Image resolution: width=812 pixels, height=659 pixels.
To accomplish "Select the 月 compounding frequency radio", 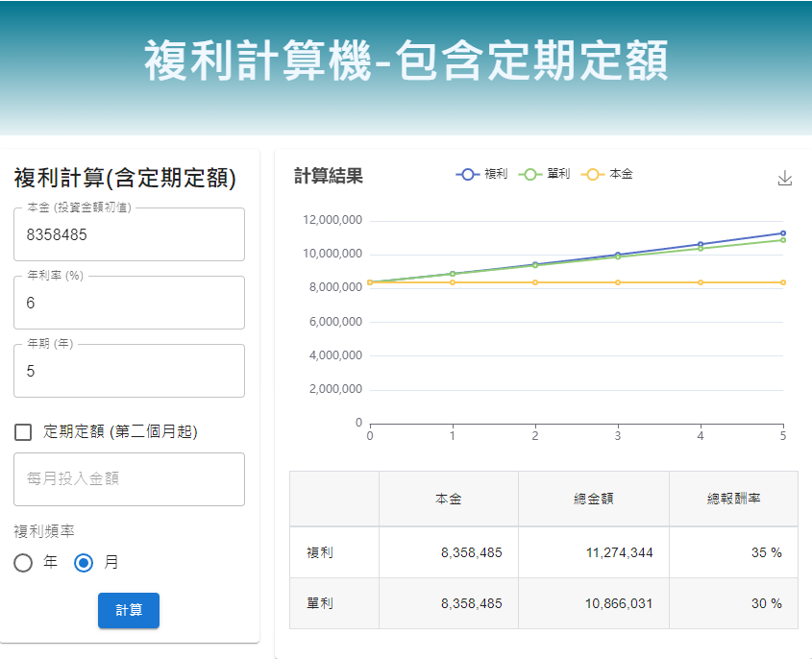I will 84,563.
